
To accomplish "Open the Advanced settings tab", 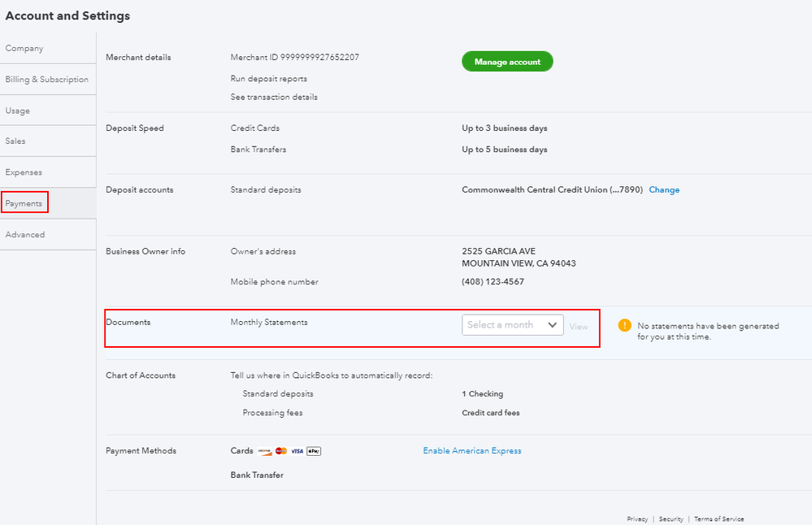I will [x=25, y=235].
